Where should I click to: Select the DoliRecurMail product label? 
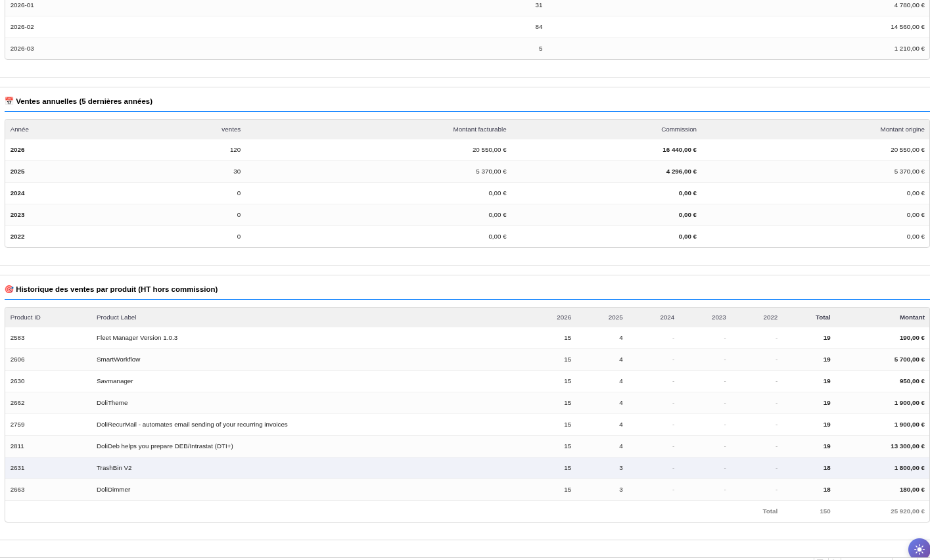pyautogui.click(x=192, y=425)
